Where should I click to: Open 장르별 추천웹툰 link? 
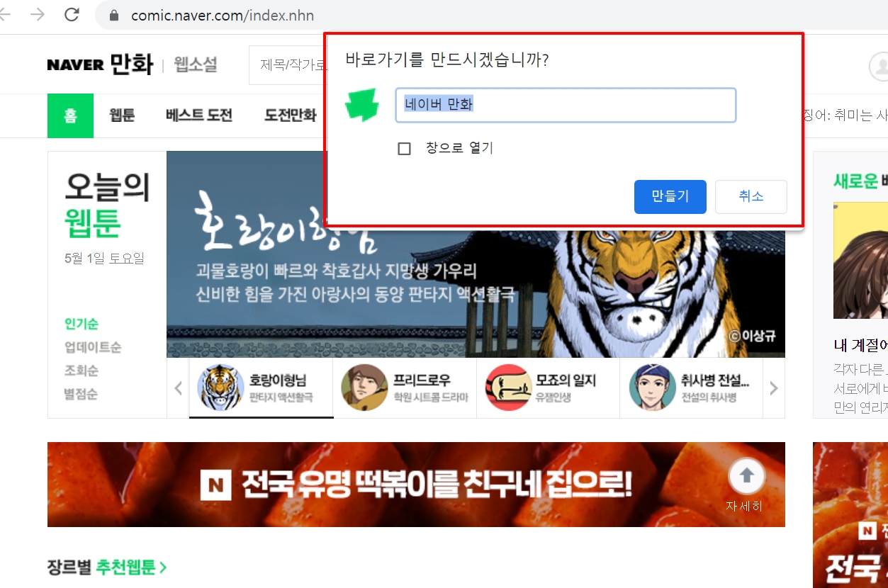[x=107, y=567]
